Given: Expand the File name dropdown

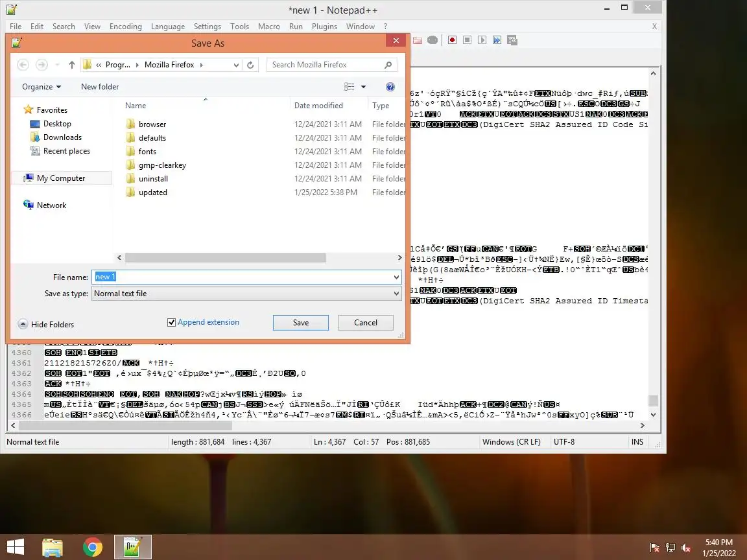Looking at the screenshot, I should coord(396,277).
